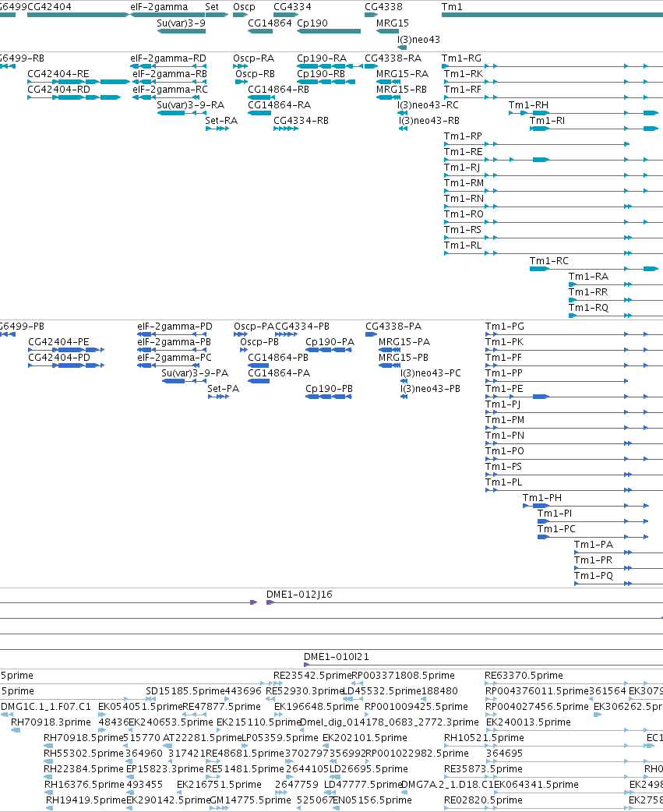Click the Cp190 gene label
This screenshot has width=663, height=812.
312,23
